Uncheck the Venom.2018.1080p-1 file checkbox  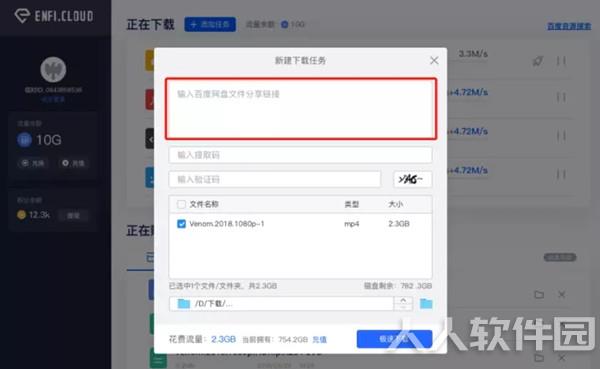(x=181, y=224)
